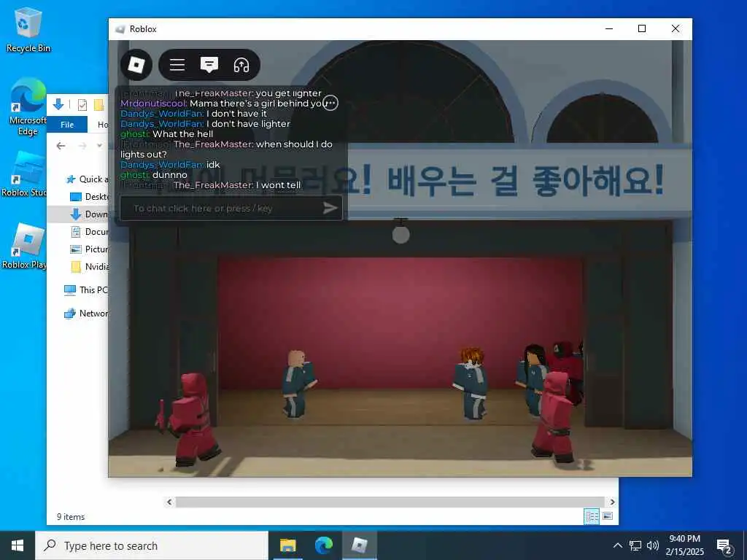The height and width of the screenshot is (560, 747).
Task: Click Roblox taskbar button
Action: pyautogui.click(x=359, y=545)
